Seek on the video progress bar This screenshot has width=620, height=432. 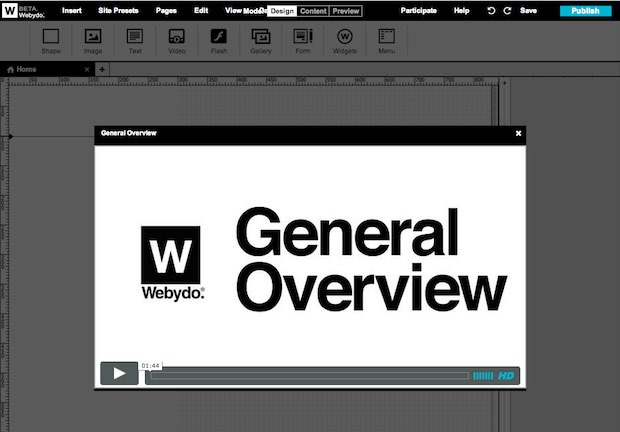(310, 375)
